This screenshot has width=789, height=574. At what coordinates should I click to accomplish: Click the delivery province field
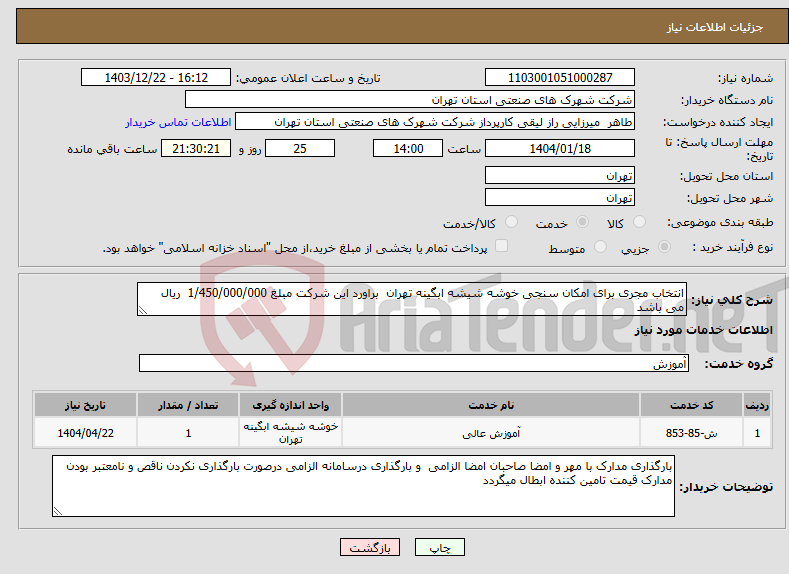[x=560, y=176]
